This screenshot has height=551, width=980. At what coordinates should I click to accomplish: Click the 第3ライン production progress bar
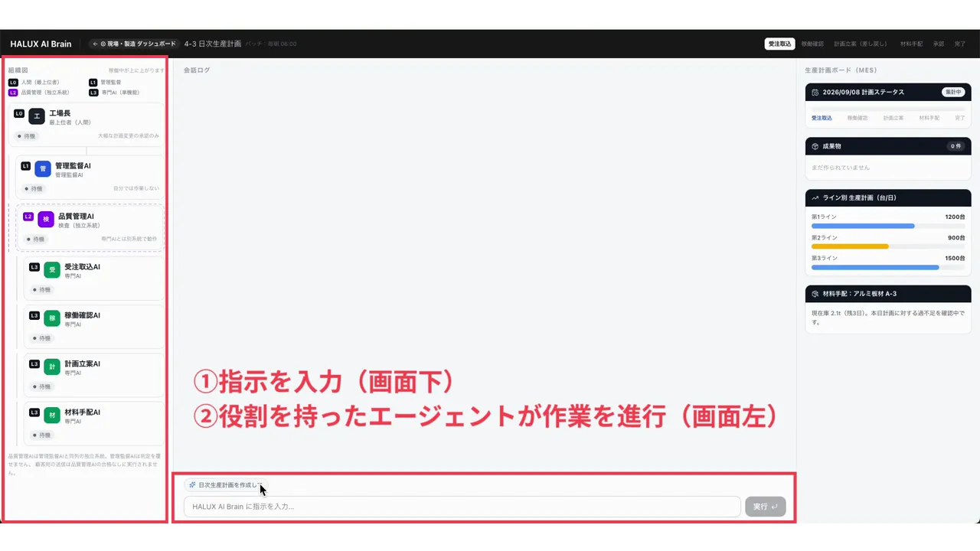point(888,267)
